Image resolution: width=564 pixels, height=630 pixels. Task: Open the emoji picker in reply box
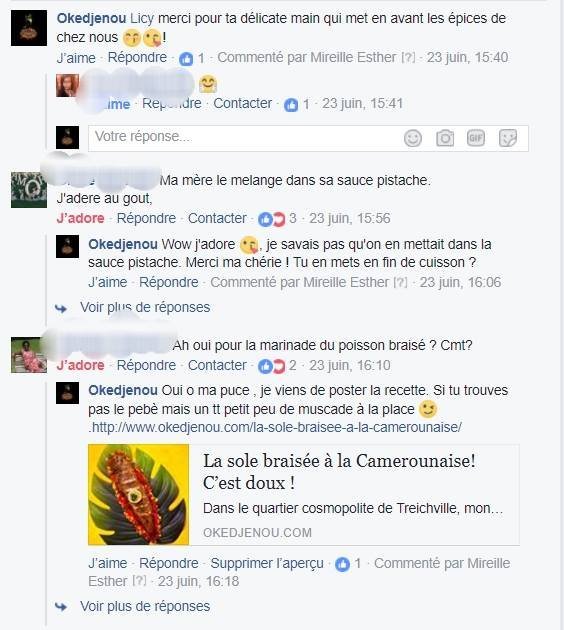click(x=413, y=138)
